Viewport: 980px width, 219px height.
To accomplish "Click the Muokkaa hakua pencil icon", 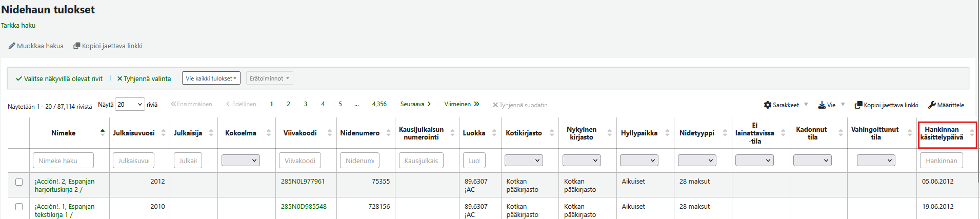I will pos(12,46).
